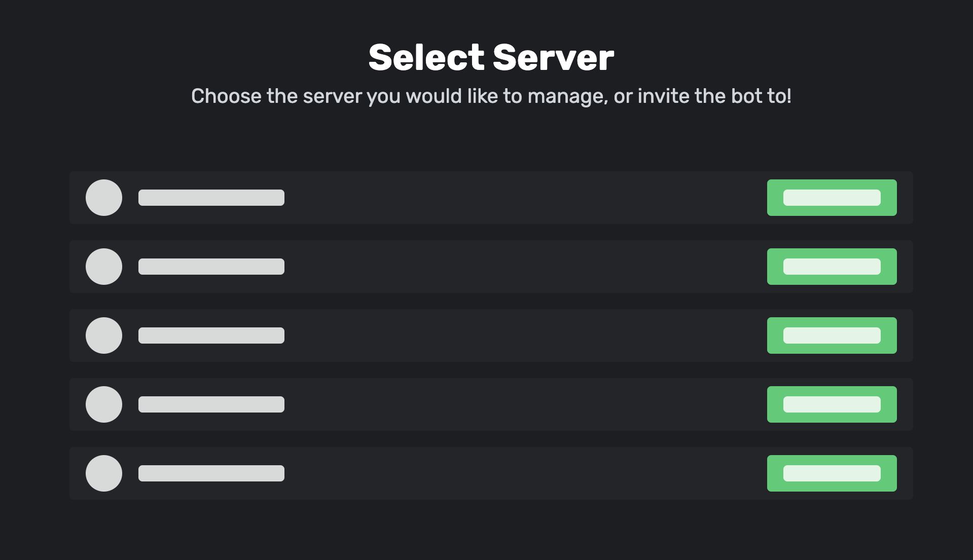Click the "Select Server" heading

[491, 57]
